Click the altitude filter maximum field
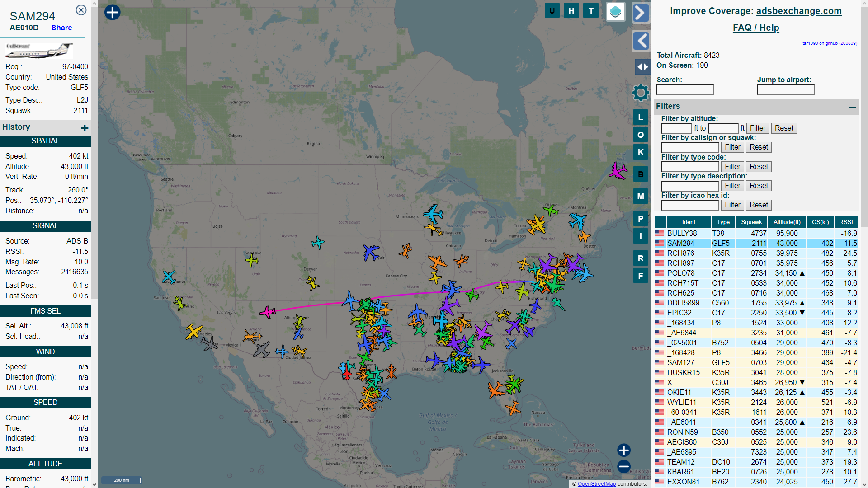The image size is (868, 488). (723, 128)
